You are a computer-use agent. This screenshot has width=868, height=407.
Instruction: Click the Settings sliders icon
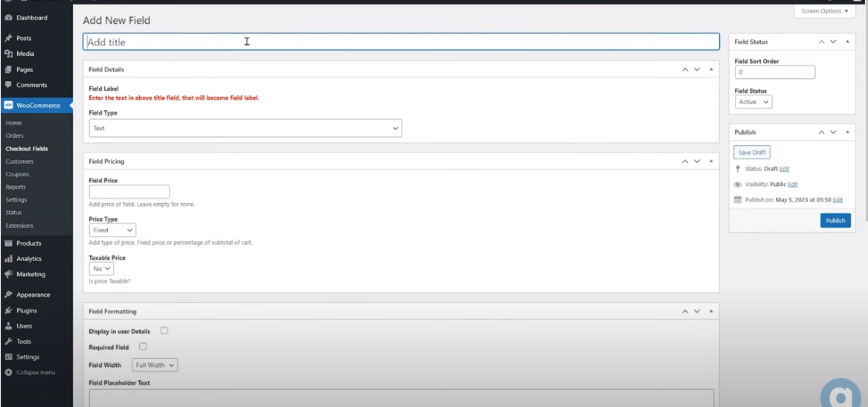coord(8,357)
